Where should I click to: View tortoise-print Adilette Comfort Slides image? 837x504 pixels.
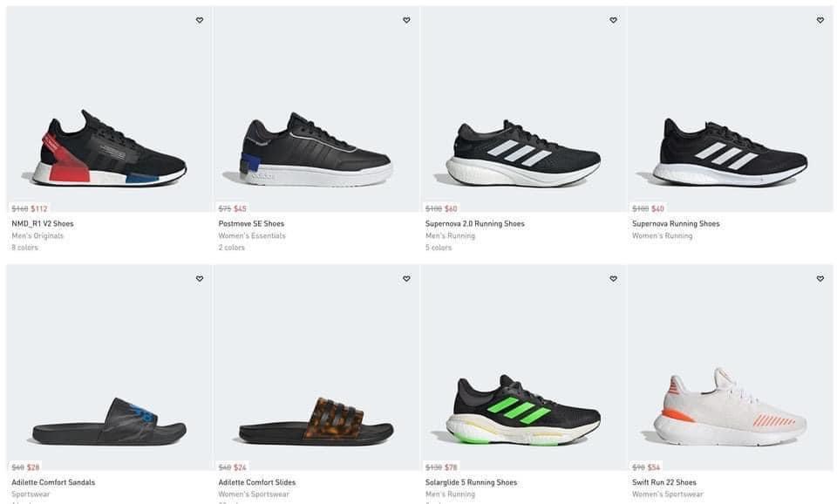click(316, 420)
